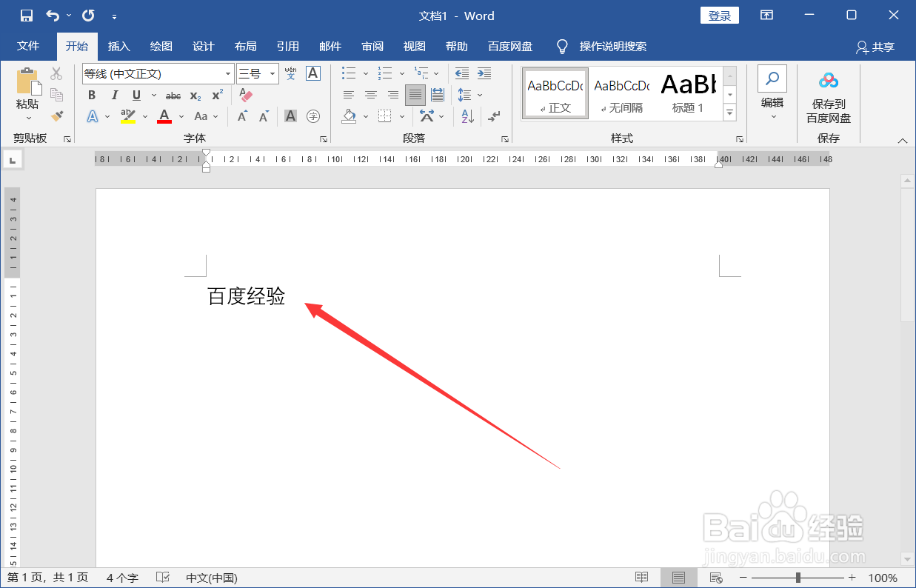Redo the last action
This screenshot has width=916, height=588.
(88, 16)
